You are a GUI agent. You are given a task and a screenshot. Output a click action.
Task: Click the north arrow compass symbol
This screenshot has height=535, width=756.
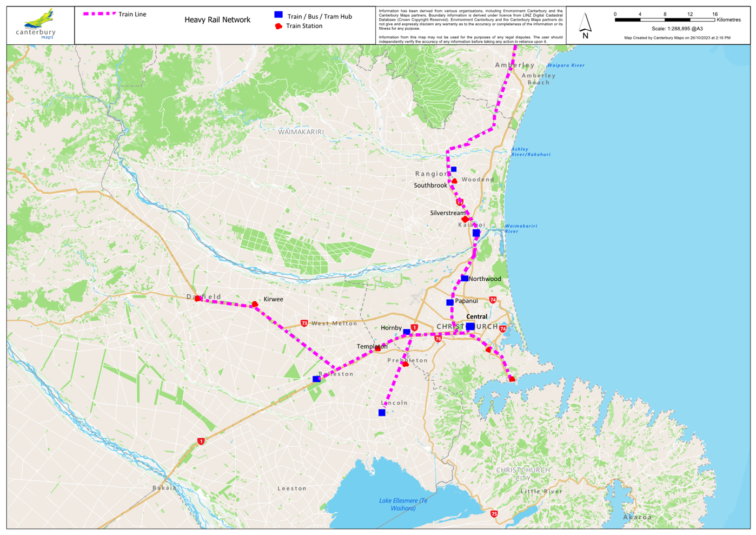[x=585, y=25]
